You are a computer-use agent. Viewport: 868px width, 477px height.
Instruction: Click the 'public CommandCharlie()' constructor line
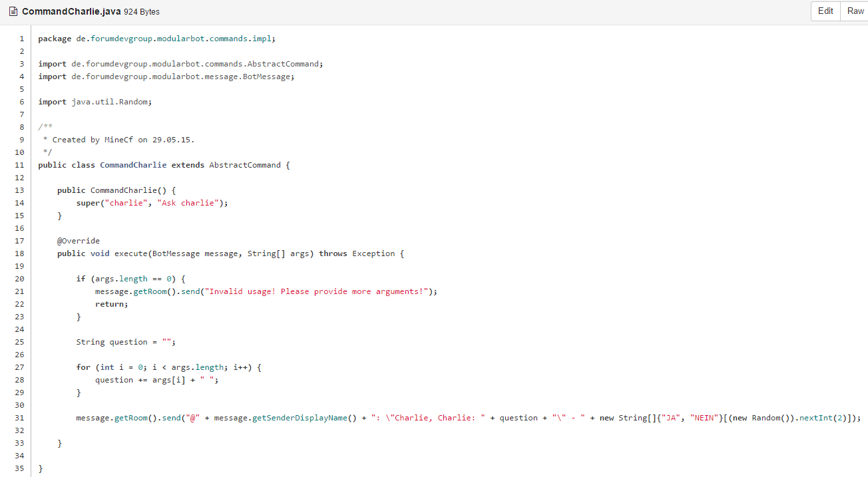[x=116, y=190]
